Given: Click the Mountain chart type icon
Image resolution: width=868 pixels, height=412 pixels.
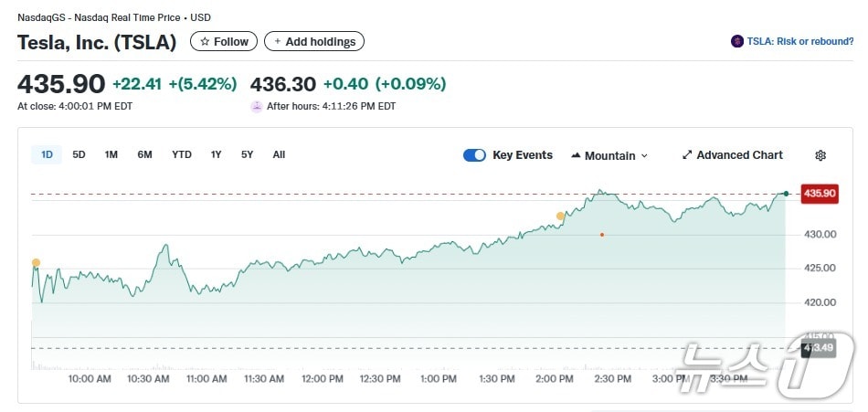Looking at the screenshot, I should coord(576,155).
